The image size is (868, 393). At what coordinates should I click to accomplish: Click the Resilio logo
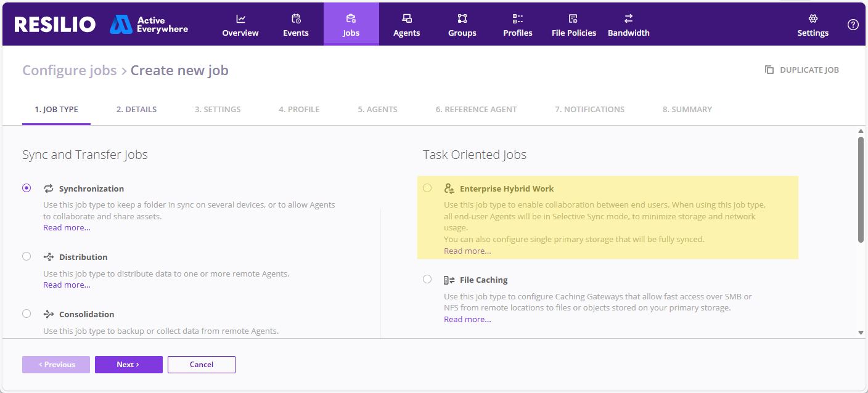[55, 24]
